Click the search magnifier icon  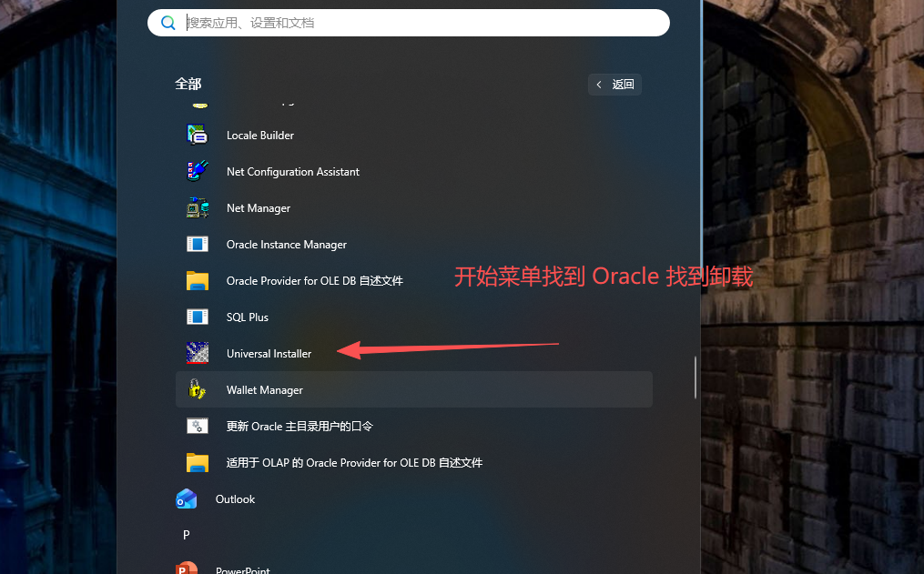(x=168, y=23)
